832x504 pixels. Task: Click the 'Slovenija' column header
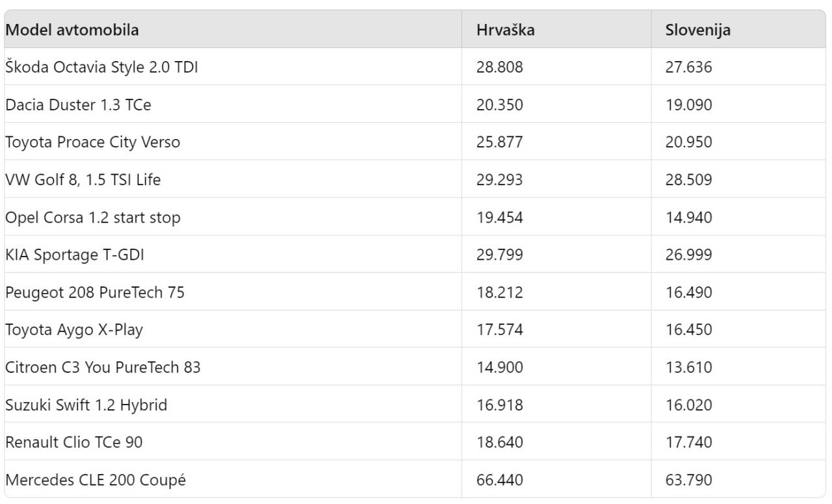697,30
